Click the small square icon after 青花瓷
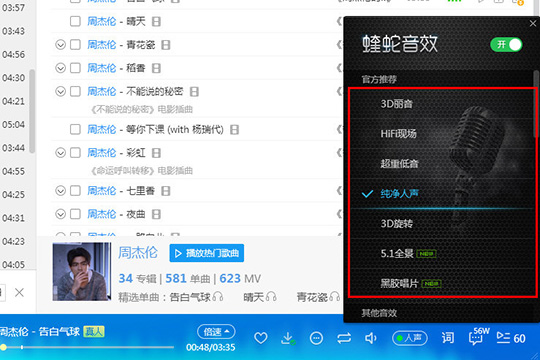 pos(166,45)
